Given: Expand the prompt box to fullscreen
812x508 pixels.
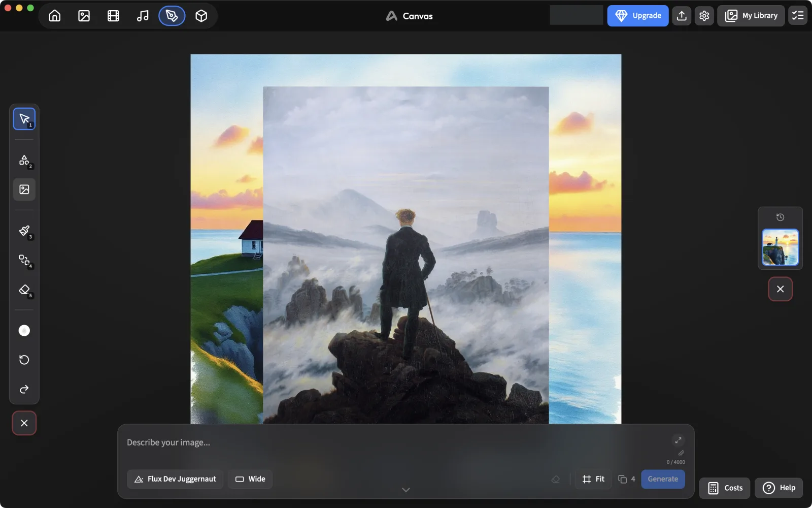Looking at the screenshot, I should 679,440.
